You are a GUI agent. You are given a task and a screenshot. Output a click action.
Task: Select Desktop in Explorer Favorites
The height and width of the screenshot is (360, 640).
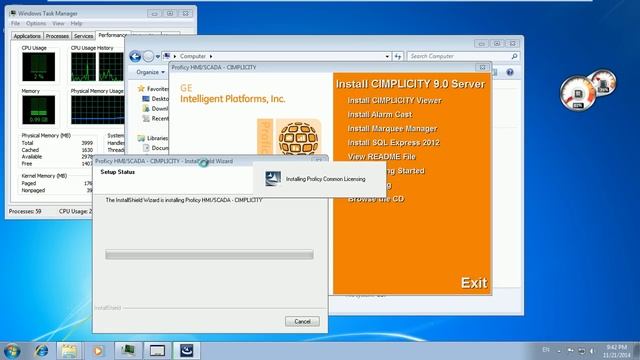tap(155, 99)
